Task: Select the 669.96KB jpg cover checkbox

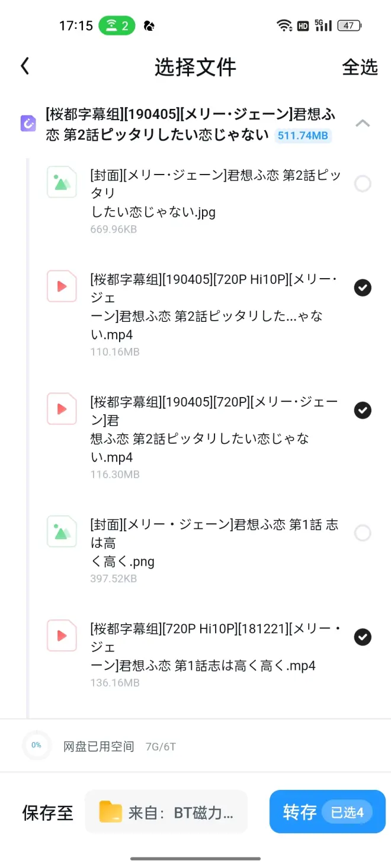Action: pyautogui.click(x=363, y=184)
